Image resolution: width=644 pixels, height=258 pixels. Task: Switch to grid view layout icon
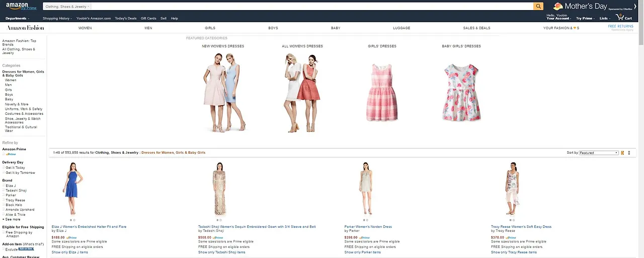[622, 153]
